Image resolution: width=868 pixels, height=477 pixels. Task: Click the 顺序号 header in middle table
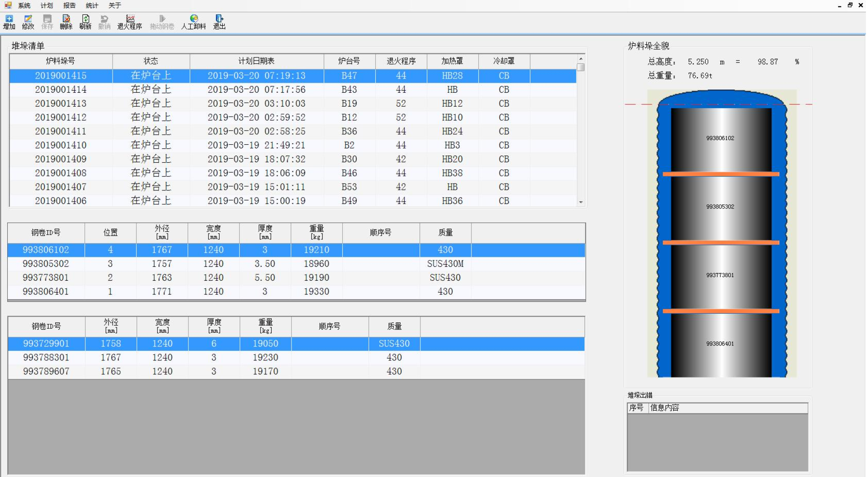click(x=381, y=232)
